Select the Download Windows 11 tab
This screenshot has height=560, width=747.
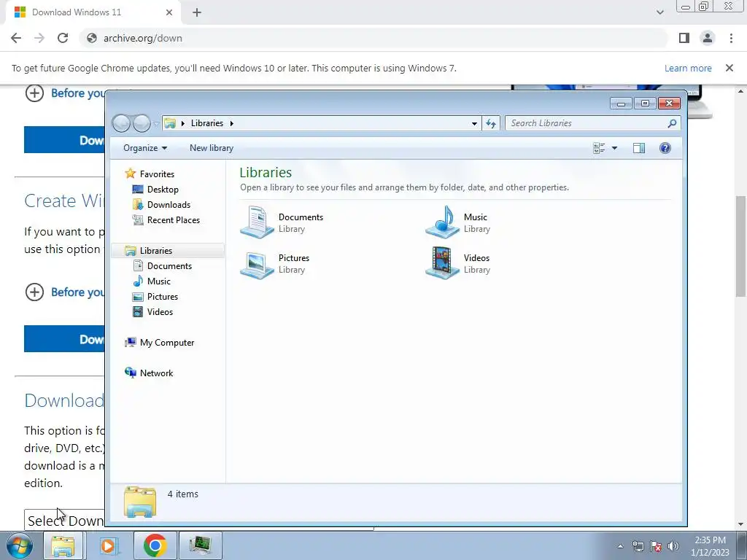tap(93, 12)
